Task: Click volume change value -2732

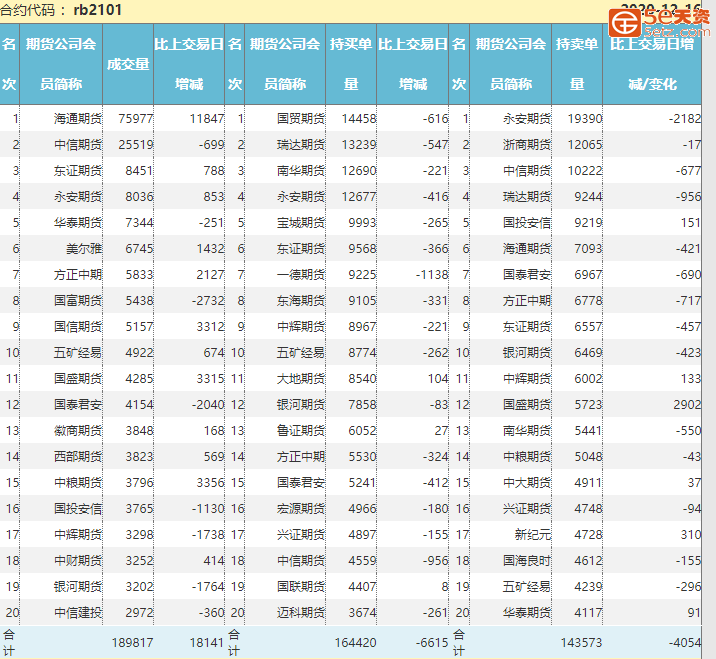Action: coord(208,301)
